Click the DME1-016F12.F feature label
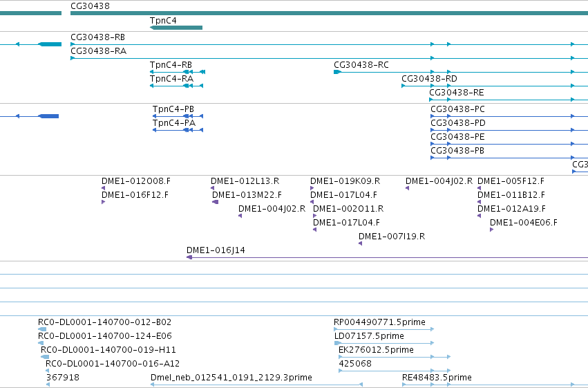This screenshot has height=388, width=588. click(x=135, y=195)
